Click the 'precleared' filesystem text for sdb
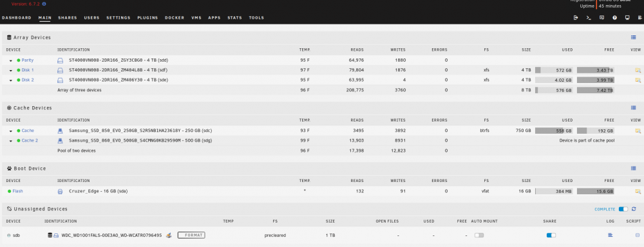The height and width of the screenshot is (247, 644). pos(275,235)
